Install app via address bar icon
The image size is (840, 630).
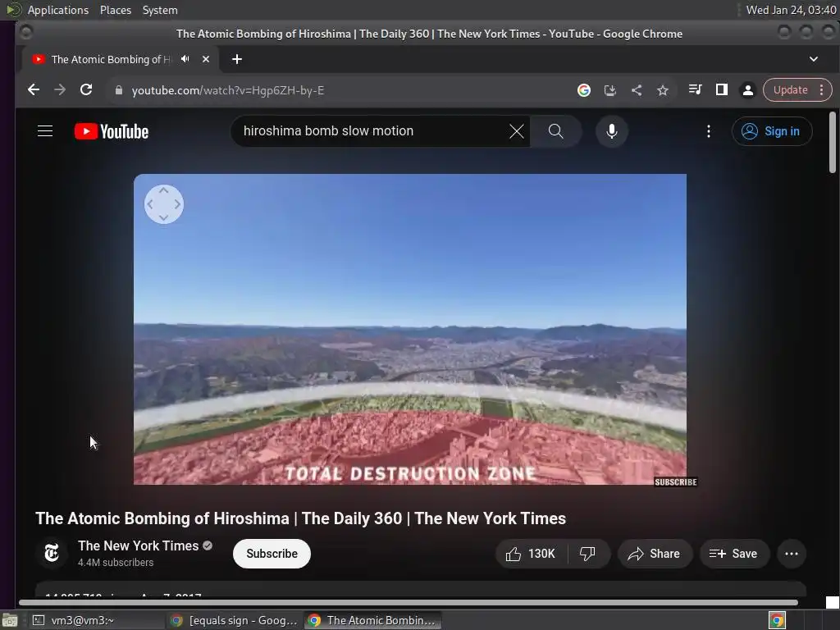click(610, 90)
